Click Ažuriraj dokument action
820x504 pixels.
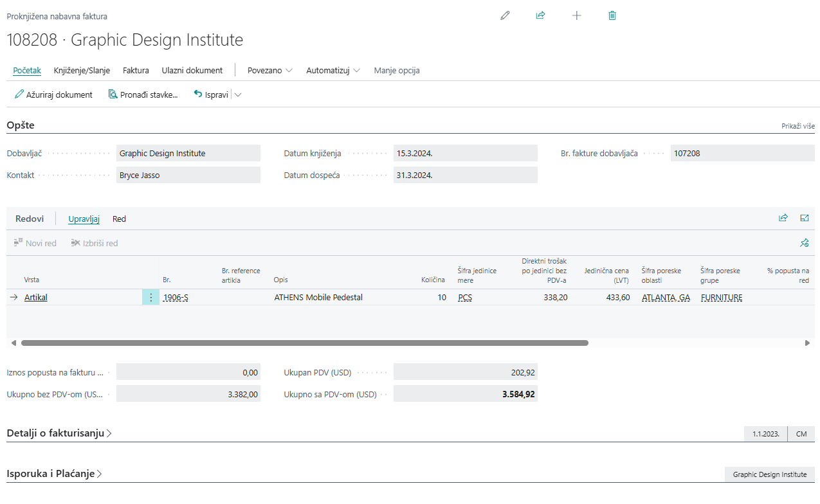tap(53, 94)
